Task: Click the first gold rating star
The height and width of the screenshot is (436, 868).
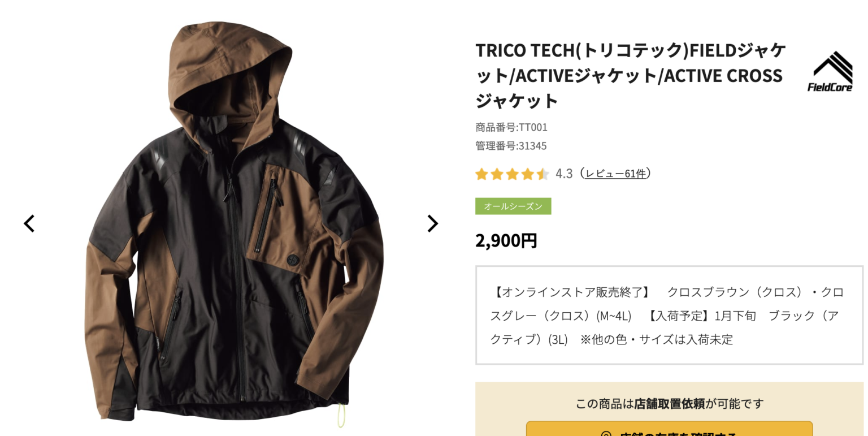Action: 481,174
